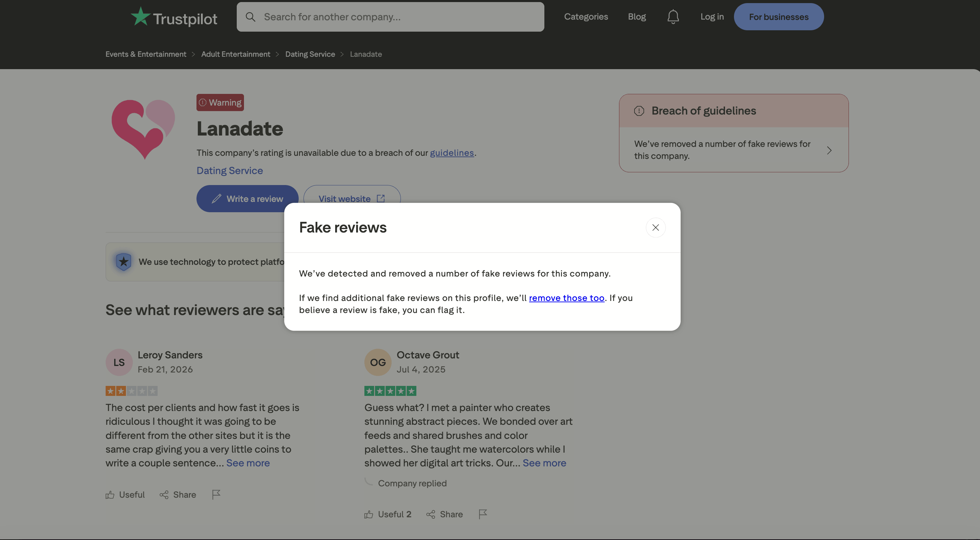Click the 'Jul 4, 2025' review date
The width and height of the screenshot is (980, 540).
tap(421, 369)
